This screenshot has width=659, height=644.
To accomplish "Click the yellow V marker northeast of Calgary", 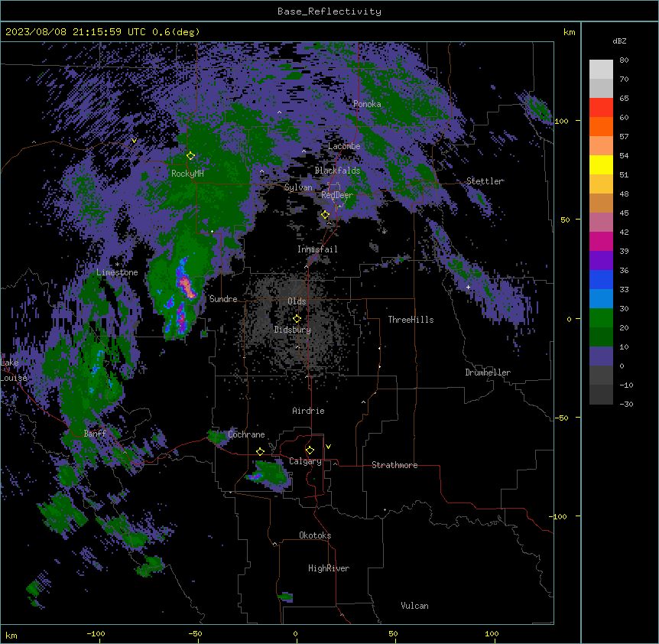I will pyautogui.click(x=328, y=447).
